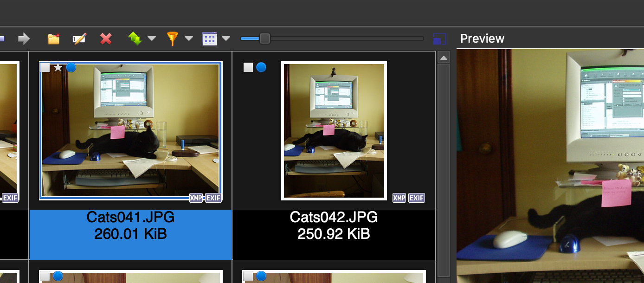Click the blue label dot on the thumbnail below Cats041.JPG
Image resolution: width=644 pixels, height=283 pixels.
coord(58,277)
